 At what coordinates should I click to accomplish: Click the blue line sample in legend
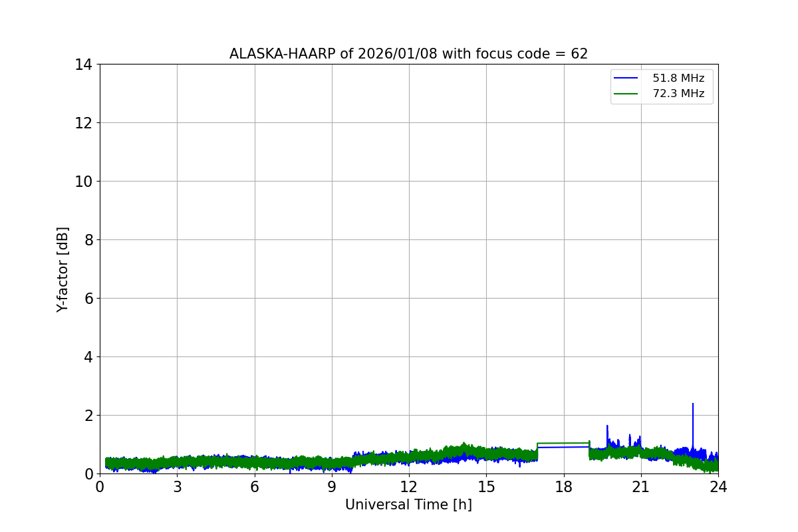(627, 78)
